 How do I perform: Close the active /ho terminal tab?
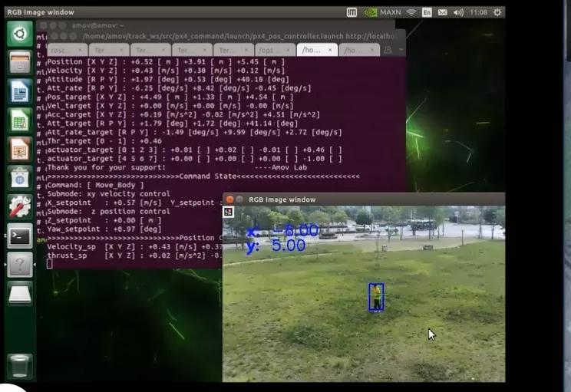[330, 50]
